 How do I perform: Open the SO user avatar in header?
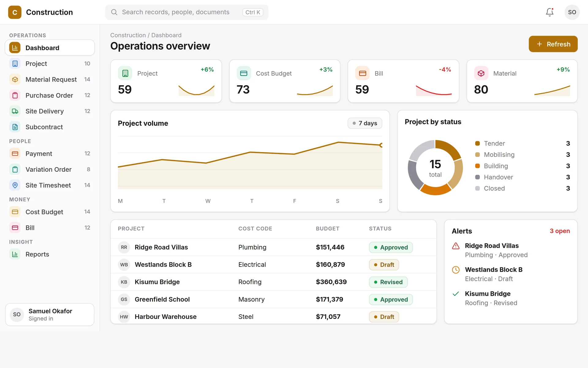point(572,12)
